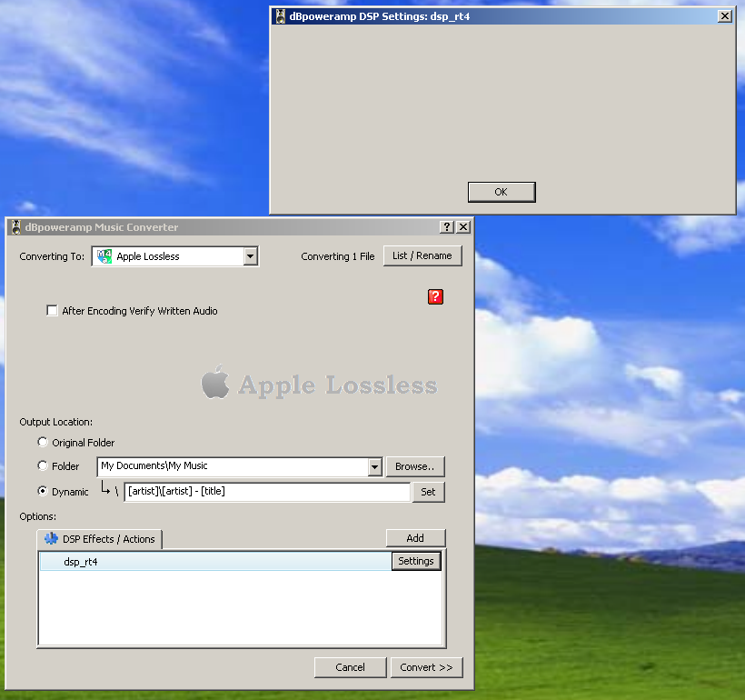Click the dynamic naming input field
The image size is (745, 700).
click(x=267, y=492)
